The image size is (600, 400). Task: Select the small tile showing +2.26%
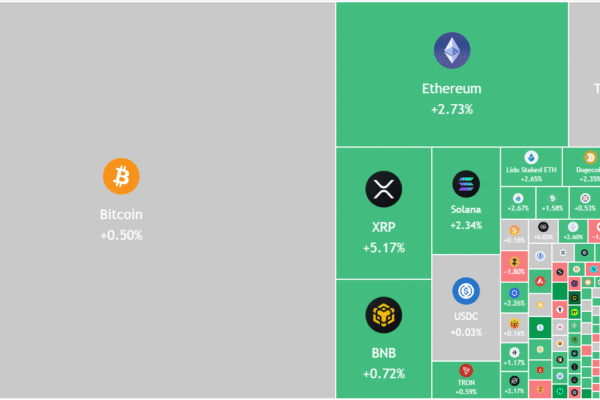[515, 297]
